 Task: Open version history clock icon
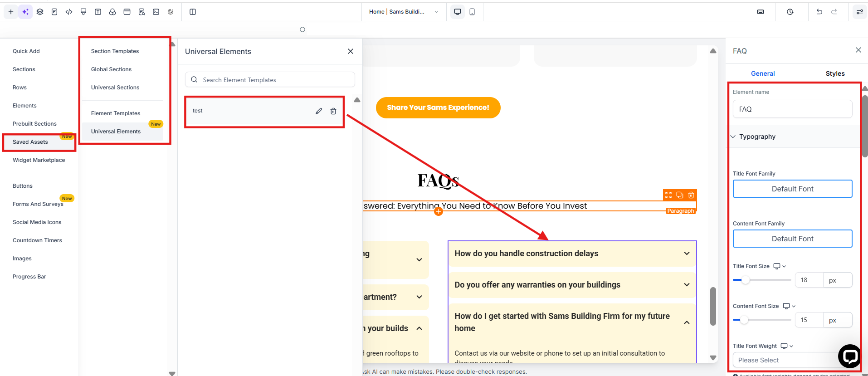[790, 12]
